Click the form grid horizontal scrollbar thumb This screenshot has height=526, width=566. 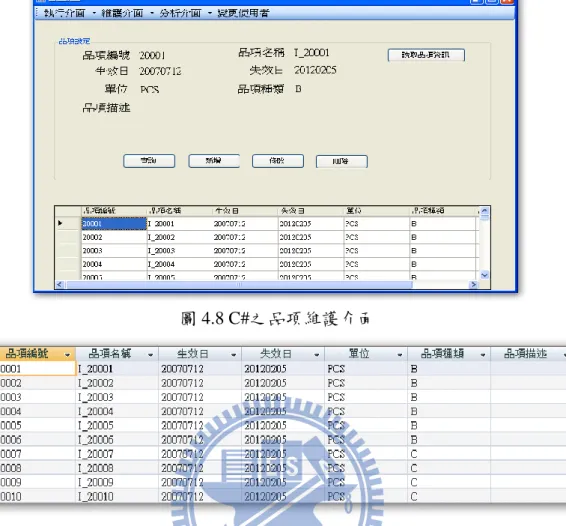(x=239, y=285)
